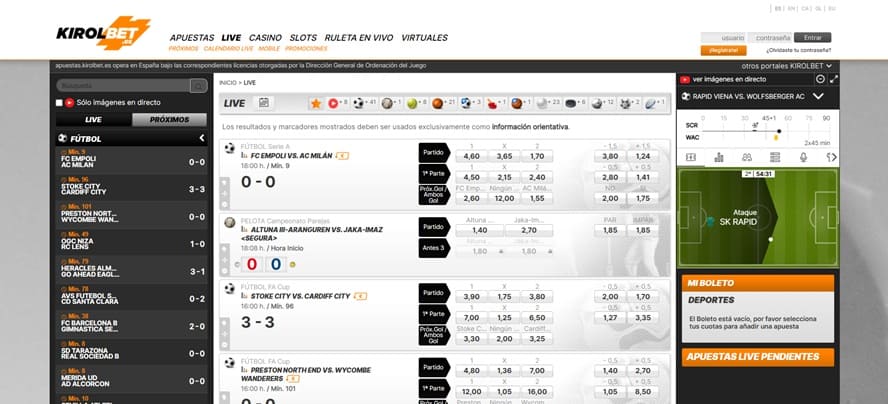888x404 pixels.
Task: Click the match timeline progress marker
Action: 779,131
